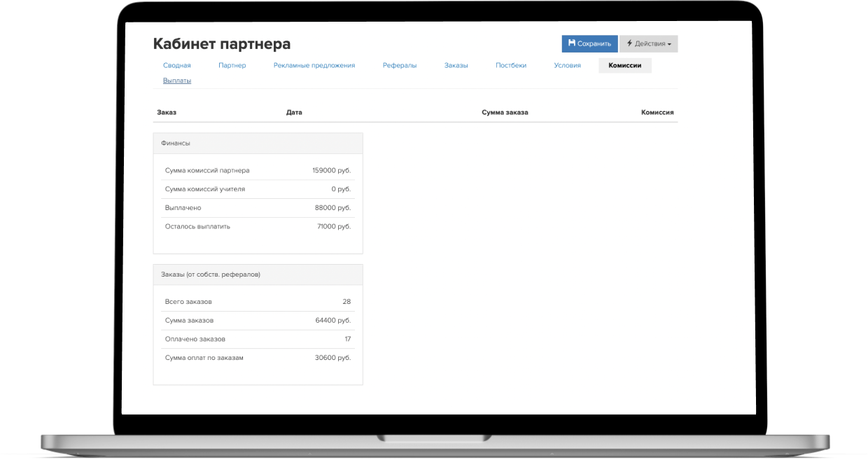Select the active Комиссии tab
The width and height of the screenshot is (868, 465).
(x=625, y=65)
